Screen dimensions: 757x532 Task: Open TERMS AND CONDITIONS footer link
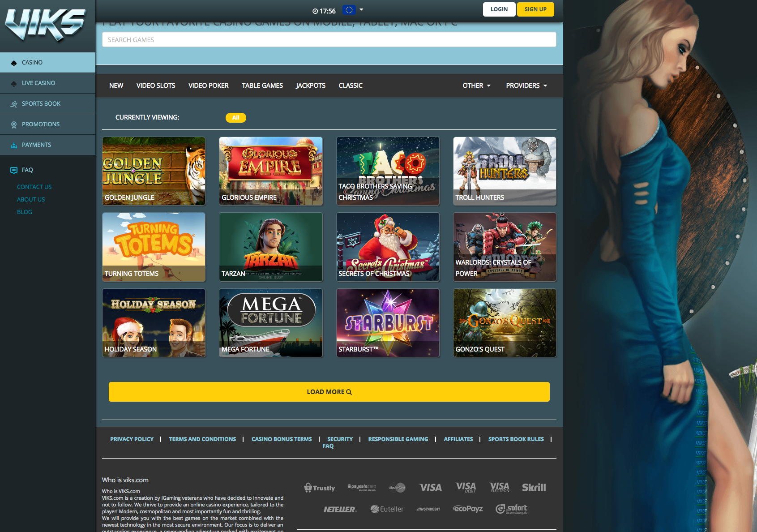pos(202,439)
